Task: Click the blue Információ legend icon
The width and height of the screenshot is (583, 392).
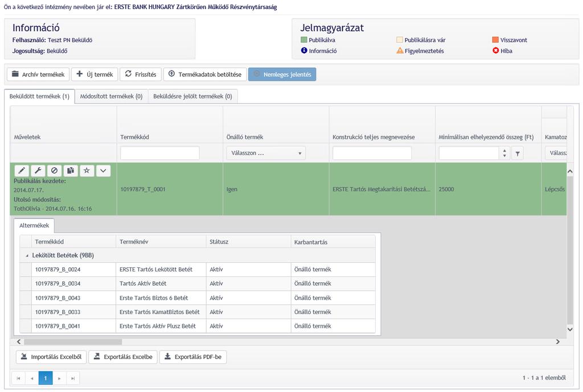Action: [304, 51]
